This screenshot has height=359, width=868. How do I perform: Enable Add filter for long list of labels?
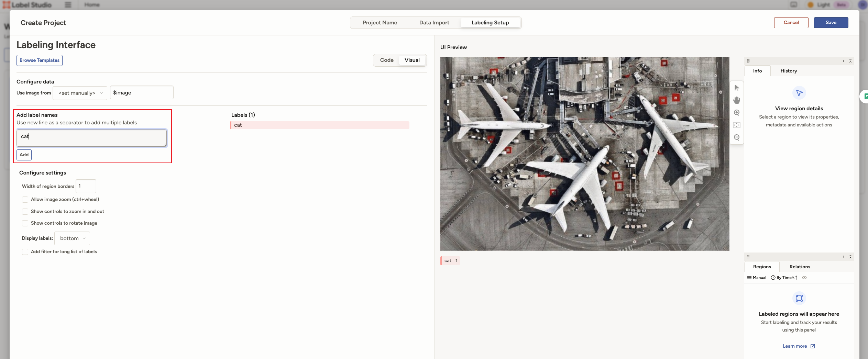tap(25, 252)
